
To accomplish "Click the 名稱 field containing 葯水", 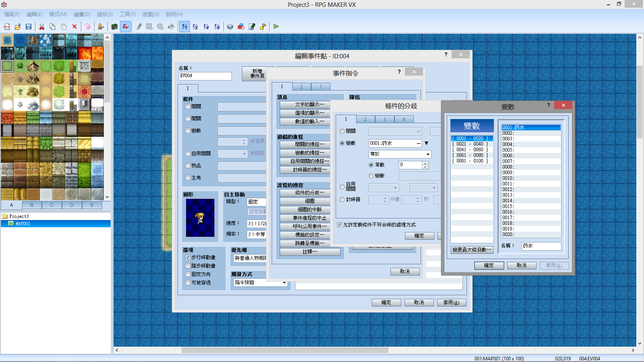I will (541, 246).
